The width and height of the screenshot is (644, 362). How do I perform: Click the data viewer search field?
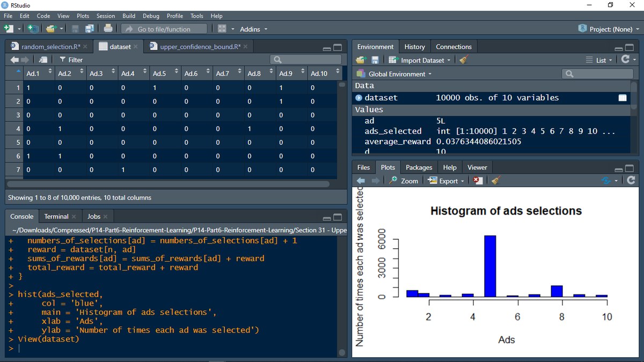coord(306,60)
